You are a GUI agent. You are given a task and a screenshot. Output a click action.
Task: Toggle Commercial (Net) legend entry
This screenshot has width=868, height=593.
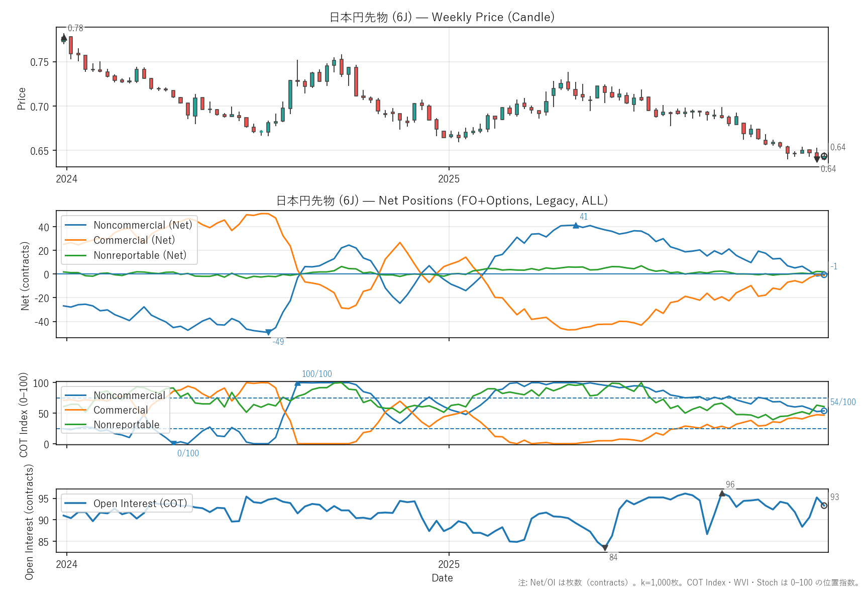click(134, 240)
